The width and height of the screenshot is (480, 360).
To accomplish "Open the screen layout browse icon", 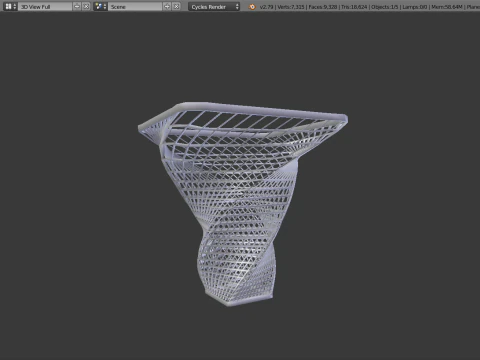I will [10, 6].
